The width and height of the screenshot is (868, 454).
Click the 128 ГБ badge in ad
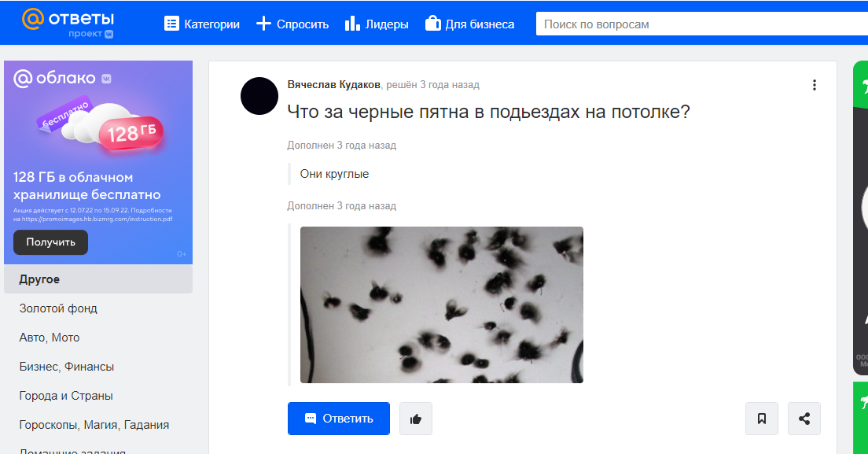pos(131,132)
